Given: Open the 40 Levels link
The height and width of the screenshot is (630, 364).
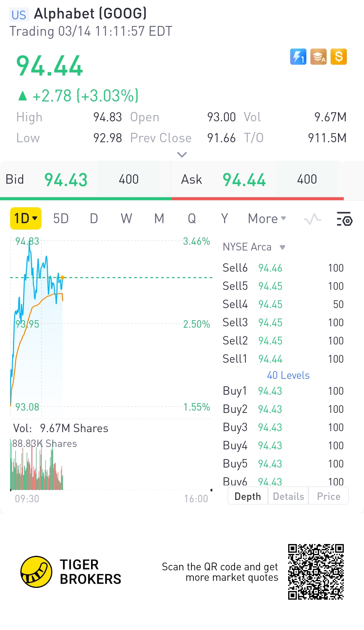Looking at the screenshot, I should (288, 375).
